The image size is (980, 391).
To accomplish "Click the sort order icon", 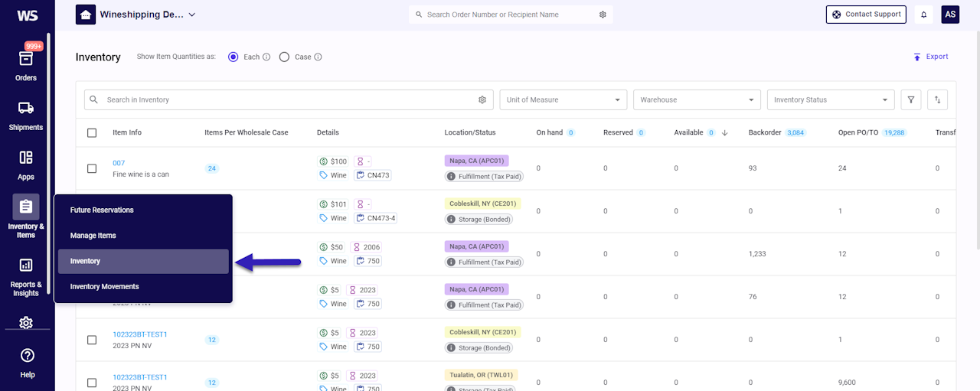I will click(937, 99).
